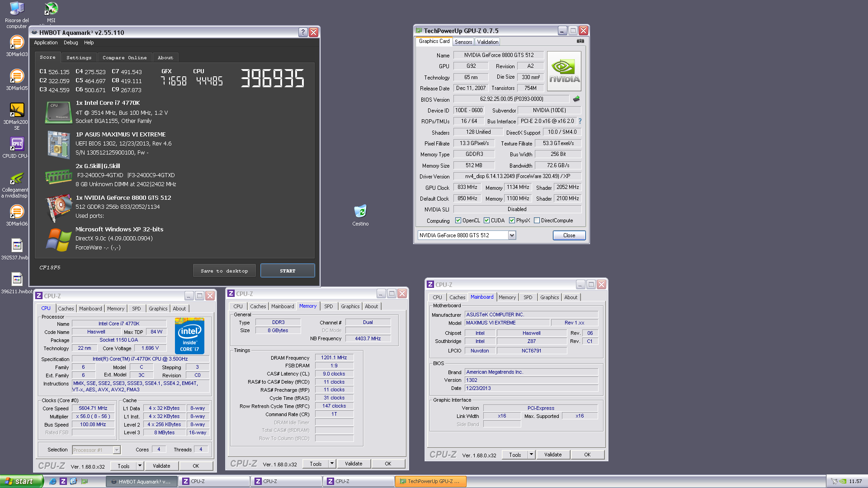
Task: Switch to the Settings tab in Aquamark
Action: pyautogui.click(x=79, y=58)
